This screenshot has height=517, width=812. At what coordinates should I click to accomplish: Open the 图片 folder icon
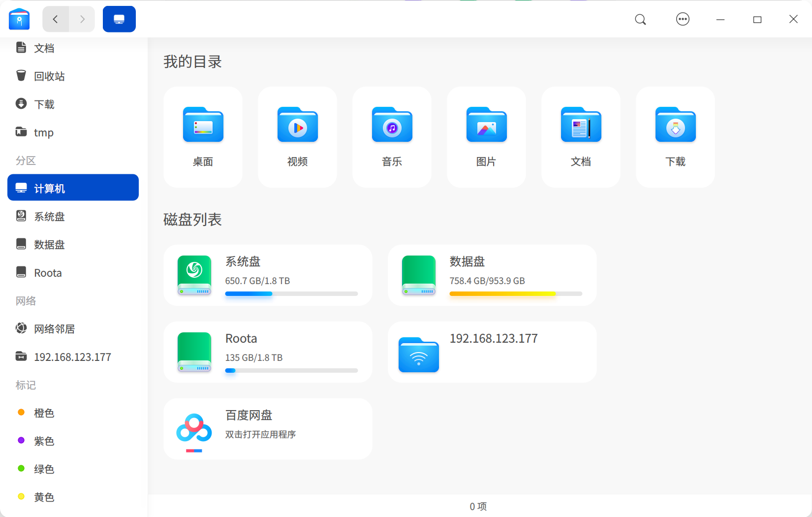coord(486,125)
